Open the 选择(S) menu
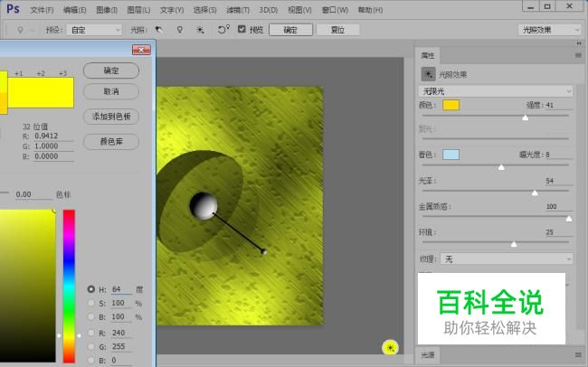Screen dimensions: 588x367 [x=204, y=10]
